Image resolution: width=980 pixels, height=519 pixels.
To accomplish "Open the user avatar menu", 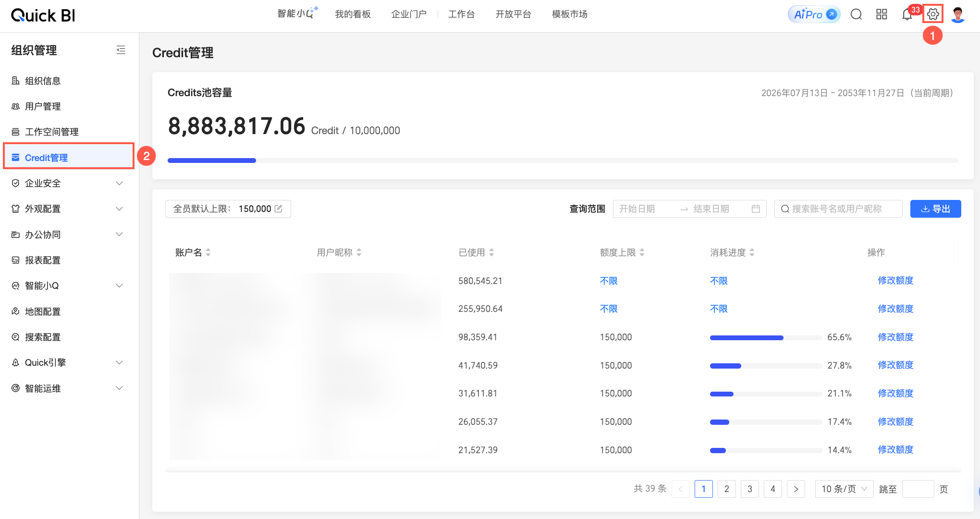I will pyautogui.click(x=958, y=14).
